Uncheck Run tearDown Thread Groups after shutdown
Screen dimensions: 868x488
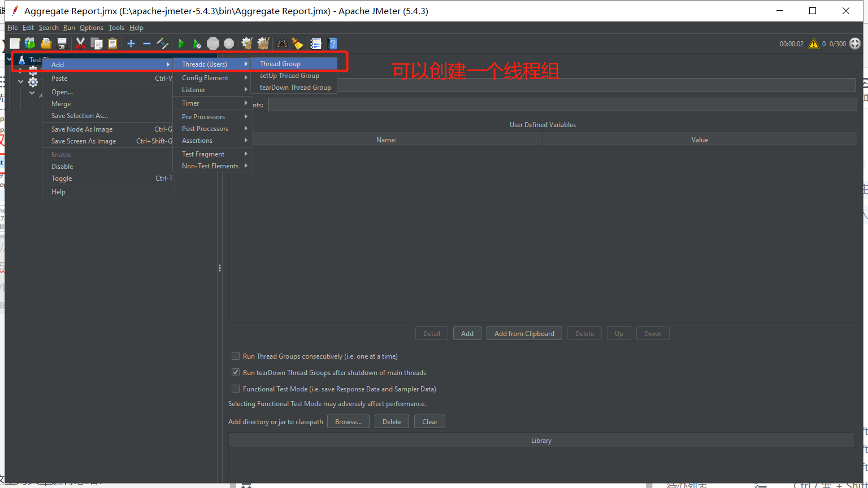(x=236, y=372)
